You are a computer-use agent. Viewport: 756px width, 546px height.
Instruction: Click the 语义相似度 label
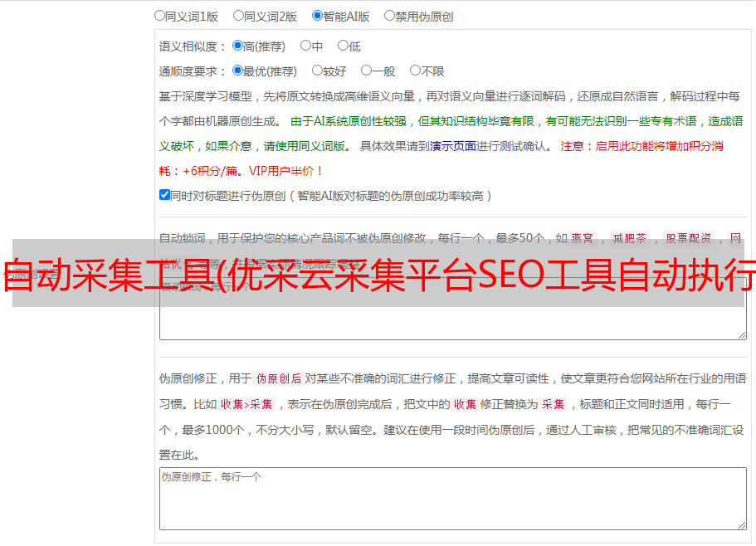click(193, 46)
